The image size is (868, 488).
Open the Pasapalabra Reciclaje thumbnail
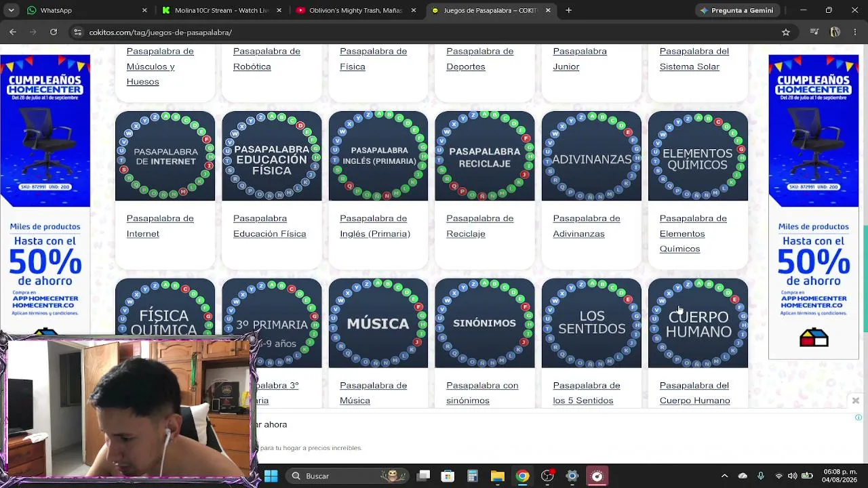(485, 156)
